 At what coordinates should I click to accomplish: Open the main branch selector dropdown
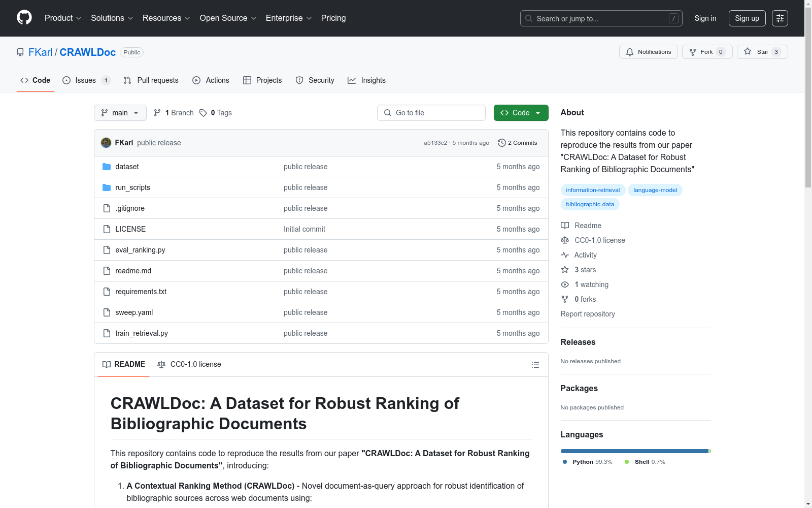[x=120, y=113]
